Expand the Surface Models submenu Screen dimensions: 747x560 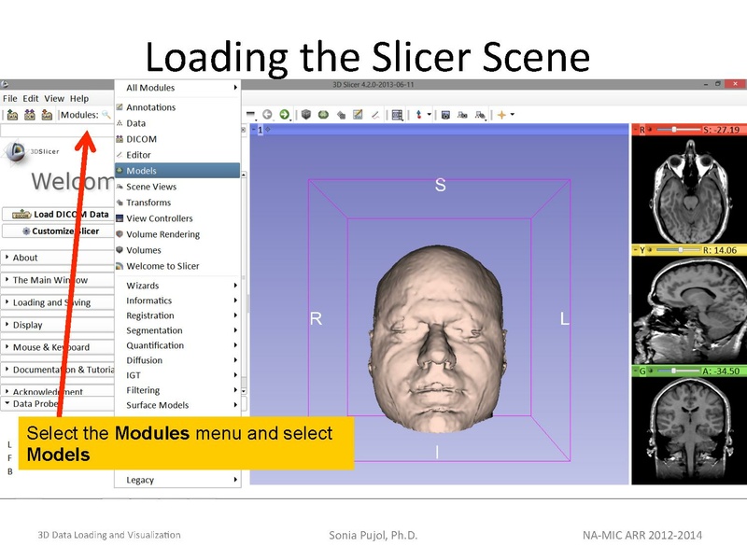(177, 405)
